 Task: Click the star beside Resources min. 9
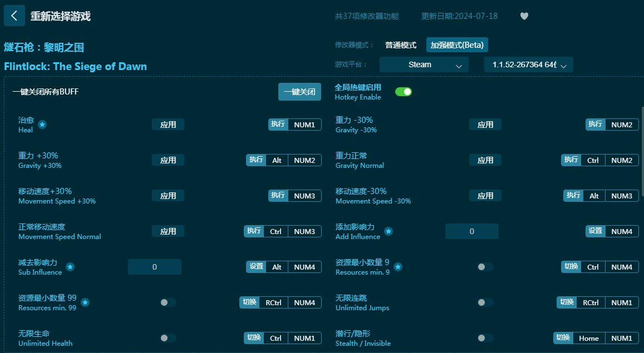(398, 267)
